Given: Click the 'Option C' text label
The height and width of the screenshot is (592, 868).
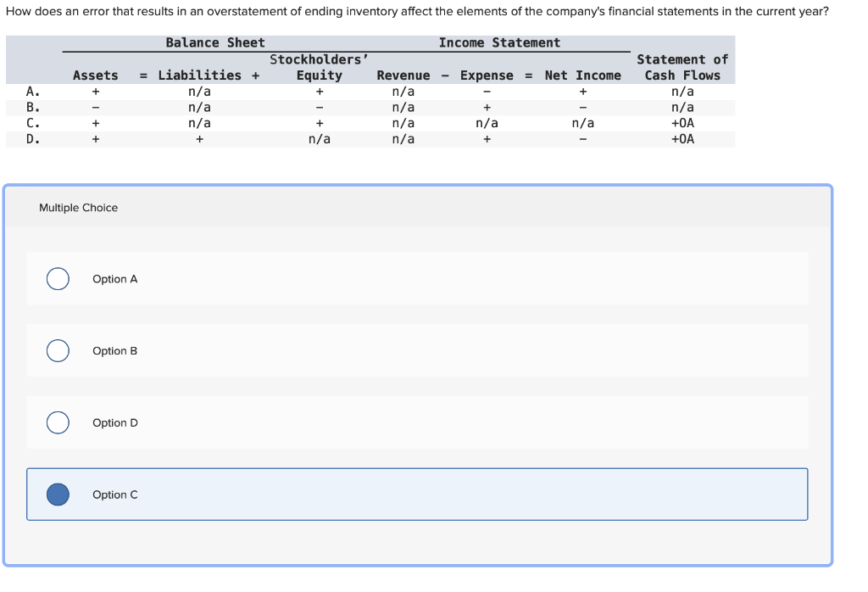Looking at the screenshot, I should tap(115, 495).
